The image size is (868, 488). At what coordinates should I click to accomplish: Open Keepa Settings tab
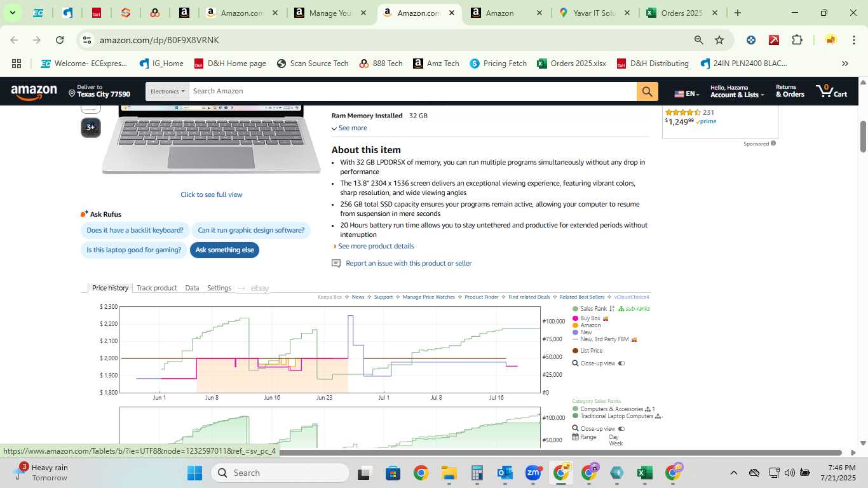pyautogui.click(x=219, y=288)
